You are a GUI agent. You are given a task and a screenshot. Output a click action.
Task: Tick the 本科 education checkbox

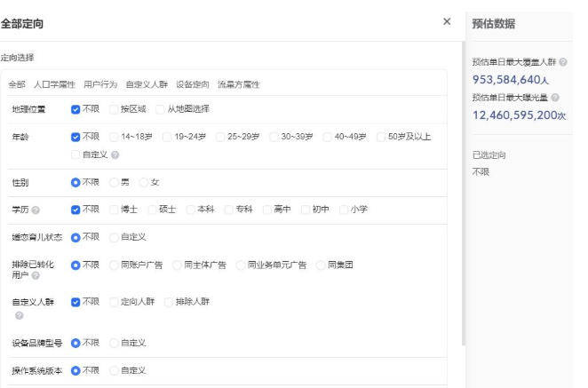point(190,210)
